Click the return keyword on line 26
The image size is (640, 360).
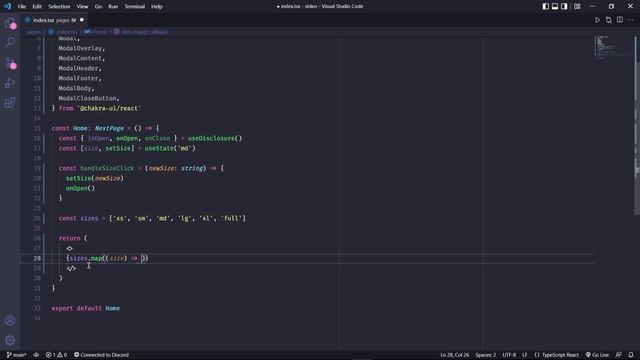69,238
